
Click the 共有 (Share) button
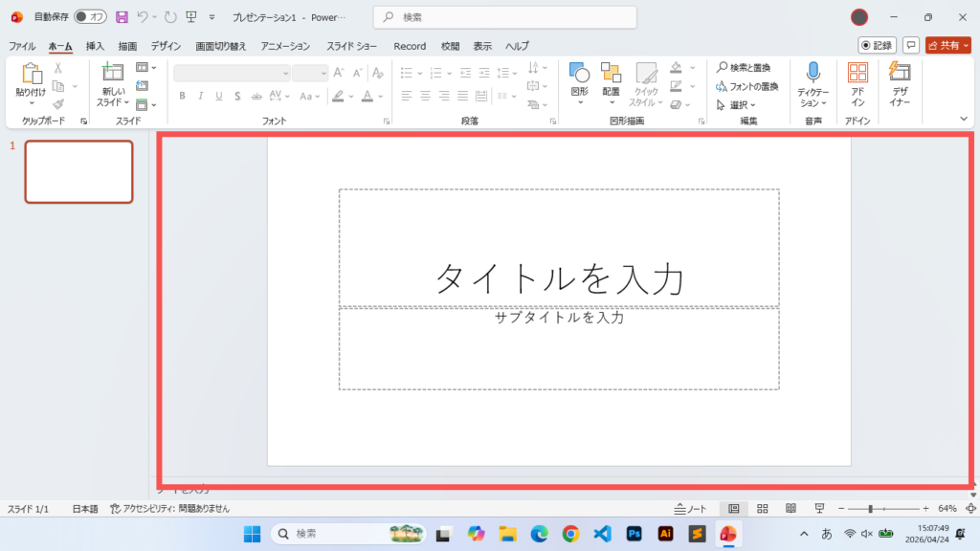(947, 45)
